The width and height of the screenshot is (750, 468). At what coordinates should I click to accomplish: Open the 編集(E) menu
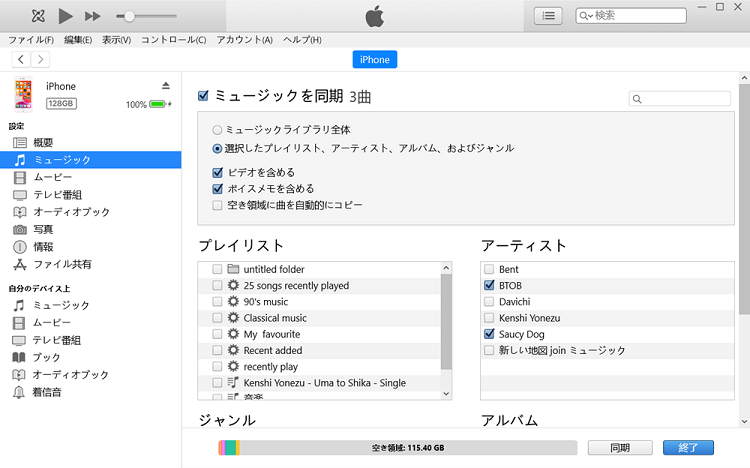click(78, 40)
